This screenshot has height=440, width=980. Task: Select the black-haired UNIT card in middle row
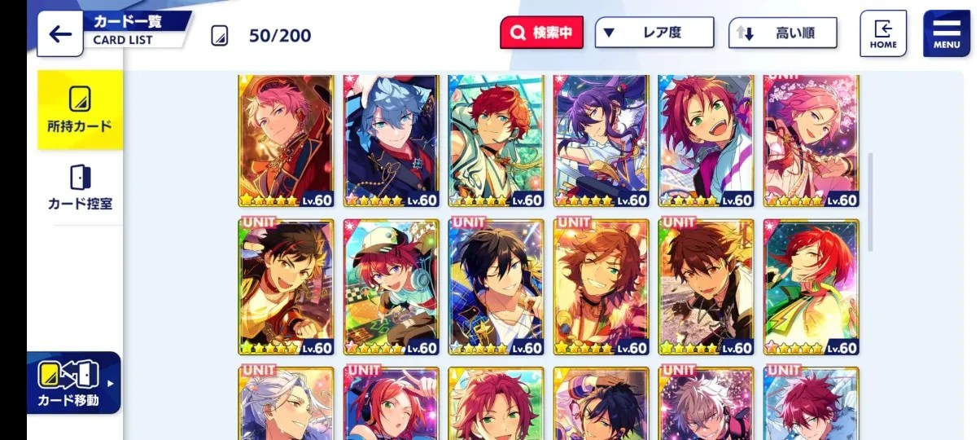[x=496, y=288]
